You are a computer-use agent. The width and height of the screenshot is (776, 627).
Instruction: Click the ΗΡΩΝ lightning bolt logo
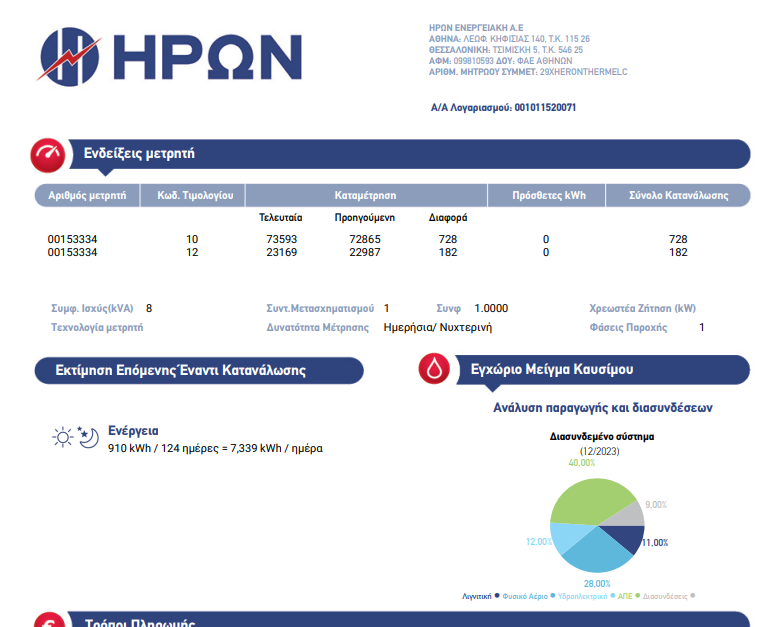(x=69, y=56)
